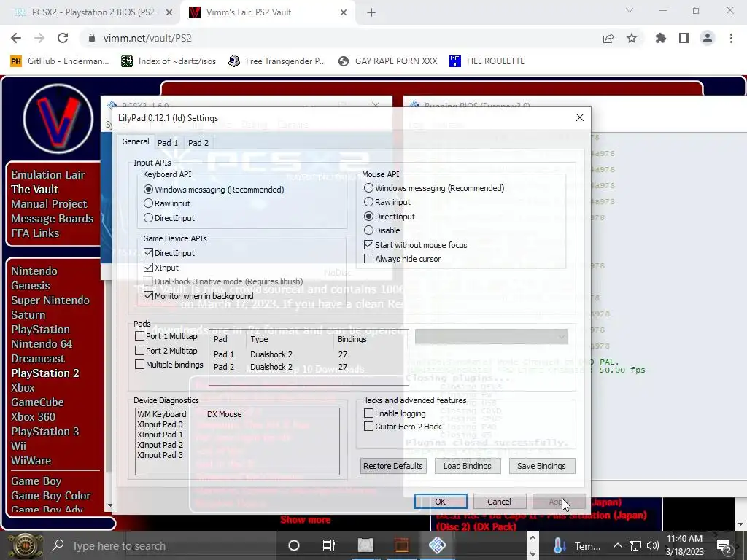Click Restore Defaults button
Viewport: 747px width, 560px height.
tap(393, 466)
